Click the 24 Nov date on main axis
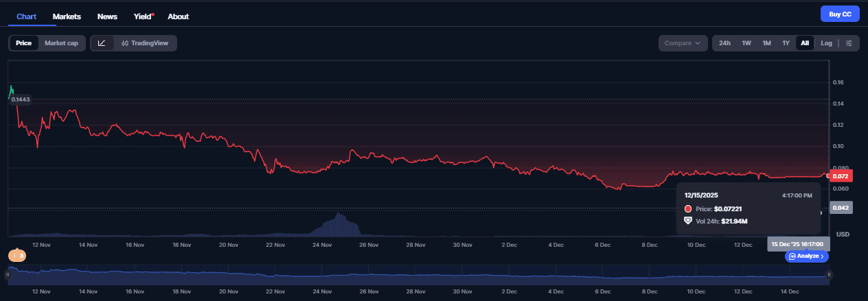Screen dimensions: 868x301 pos(321,244)
